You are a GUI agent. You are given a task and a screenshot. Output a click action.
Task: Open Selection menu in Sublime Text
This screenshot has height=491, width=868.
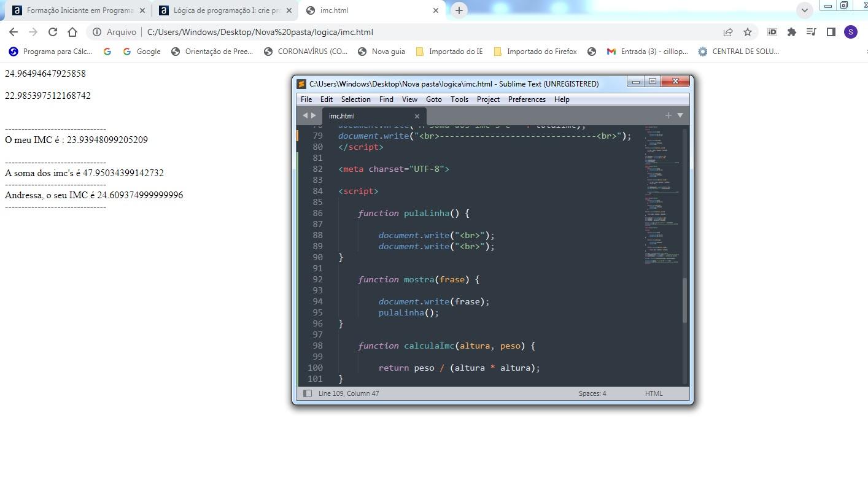pos(356,99)
